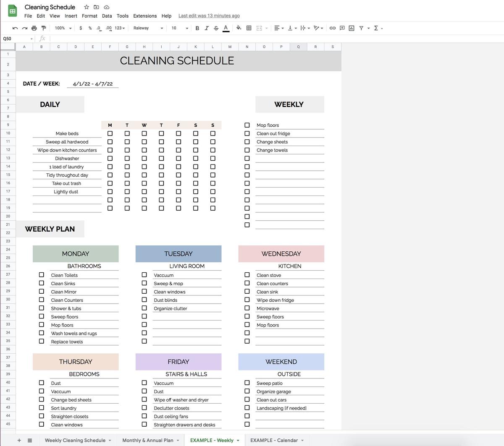This screenshot has height=446, width=504.
Task: Select column Q header
Action: (298, 47)
